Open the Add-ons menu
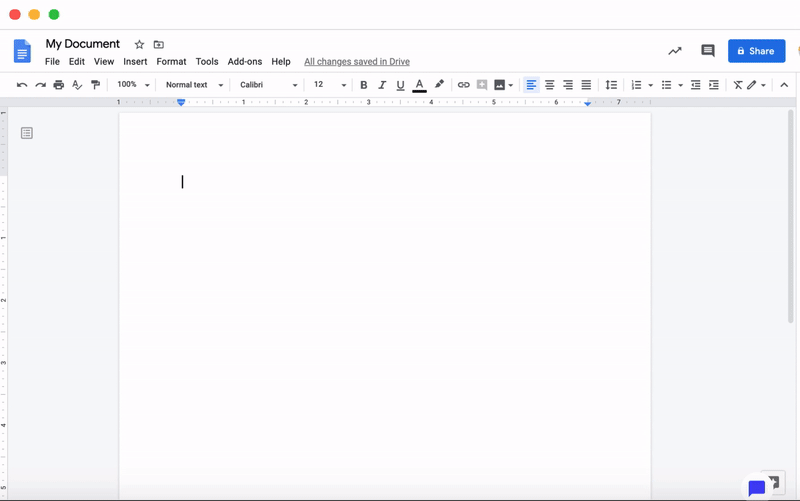The width and height of the screenshot is (800, 501). coord(244,62)
